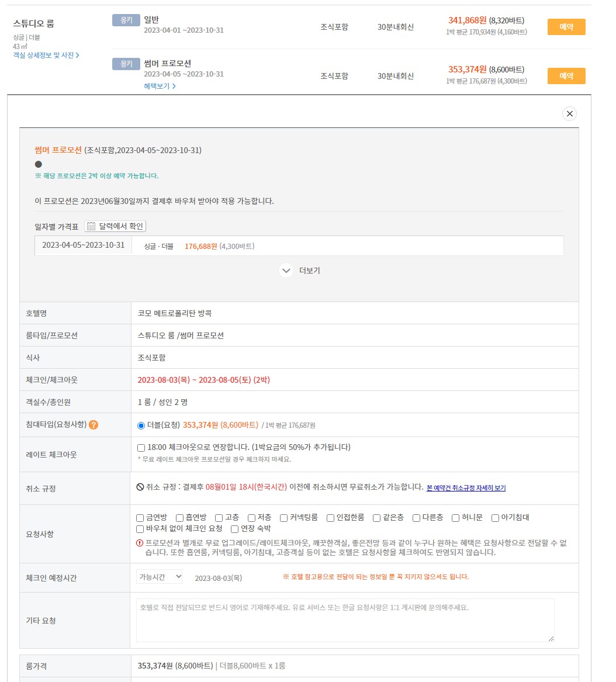Check the 금연방 request option

[140, 518]
